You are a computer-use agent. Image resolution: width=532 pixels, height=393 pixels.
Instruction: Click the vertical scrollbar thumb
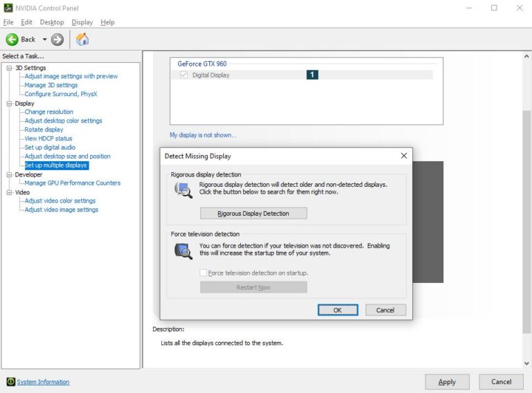pos(526,221)
